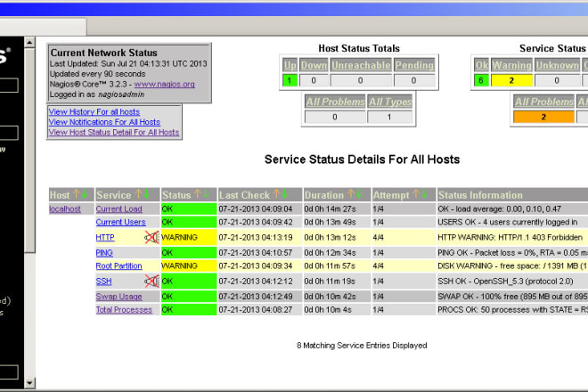Filter hosts by Down status header

pyautogui.click(x=314, y=65)
